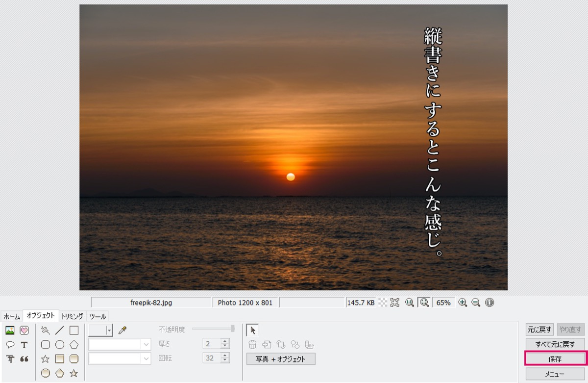Screen dimensions: 588x383
Task: Select the filled circle shape tool
Action: point(46,373)
